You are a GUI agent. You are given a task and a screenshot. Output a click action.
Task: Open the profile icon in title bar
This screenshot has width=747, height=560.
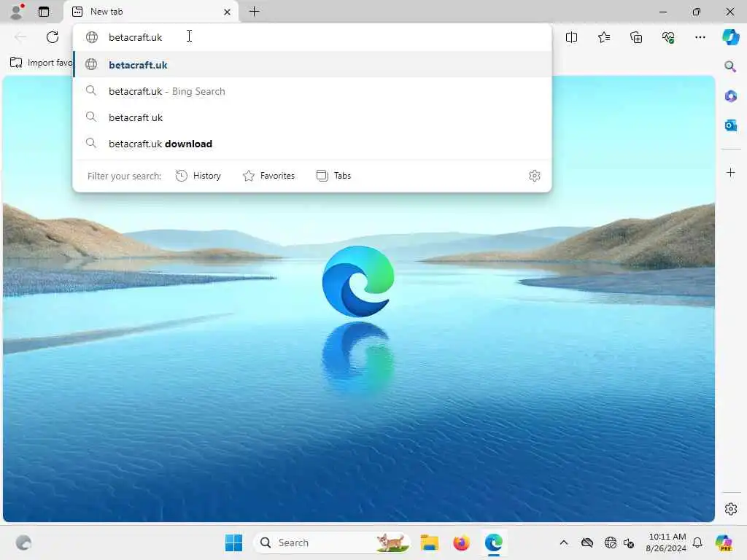(17, 12)
